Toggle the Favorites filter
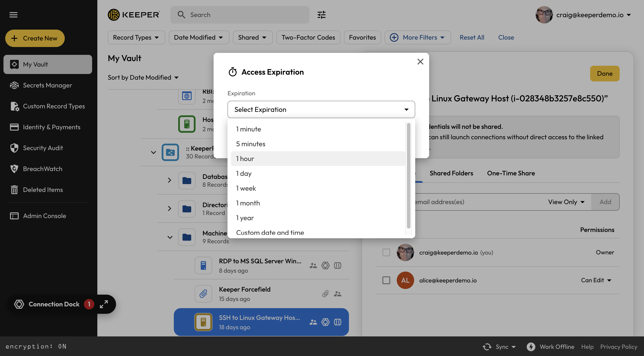Screen dimensions: 644x356 click(362, 37)
